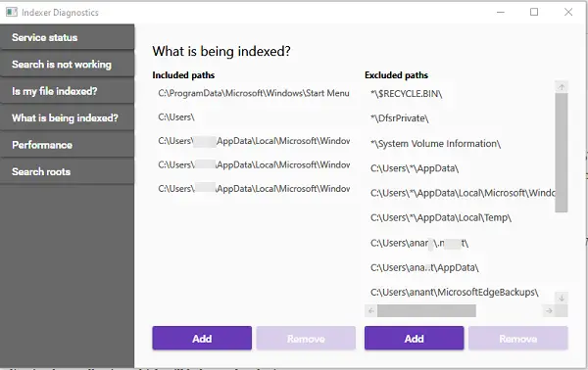Viewport: 588px width, 370px height.
Task: Maximize the Indexer Diagnostics window
Action: point(534,12)
